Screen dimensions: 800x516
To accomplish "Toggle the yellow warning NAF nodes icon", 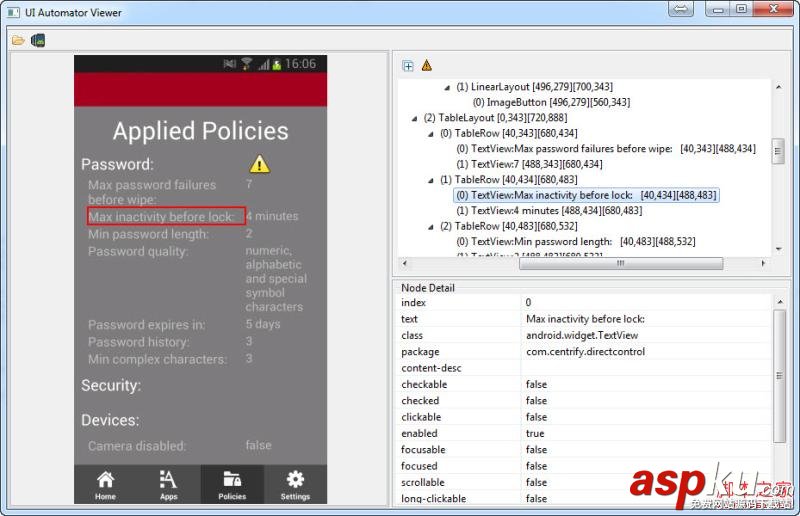I will click(427, 66).
